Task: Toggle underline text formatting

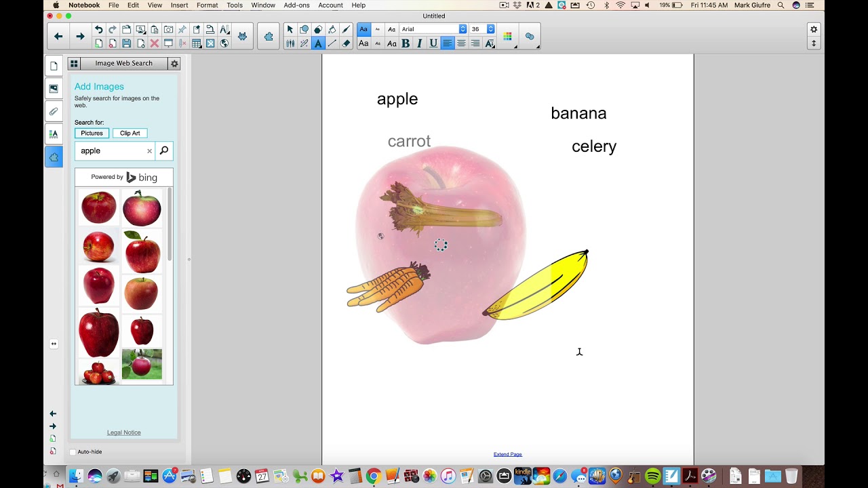Action: click(433, 43)
